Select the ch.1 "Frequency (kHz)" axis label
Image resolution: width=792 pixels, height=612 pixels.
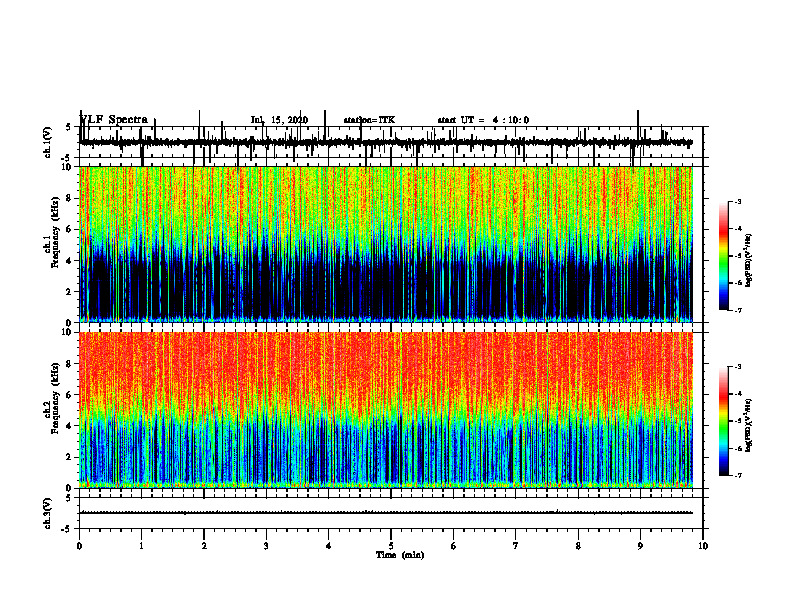tap(56, 233)
